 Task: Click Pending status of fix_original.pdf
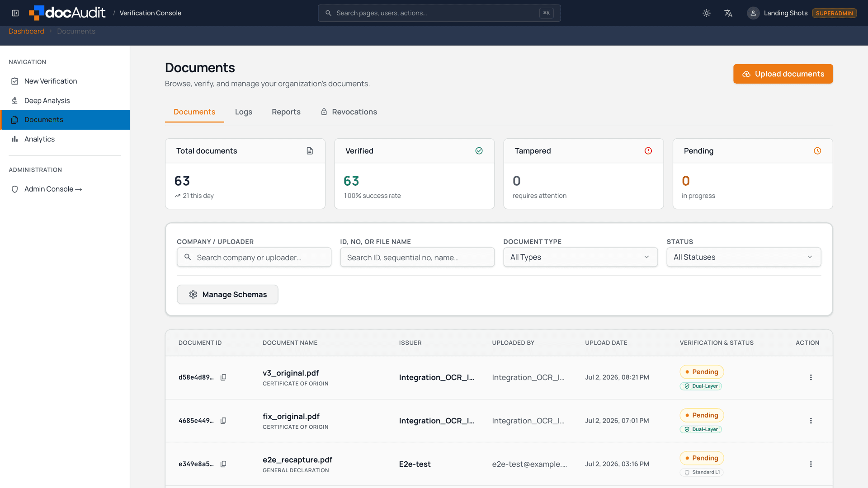point(702,415)
